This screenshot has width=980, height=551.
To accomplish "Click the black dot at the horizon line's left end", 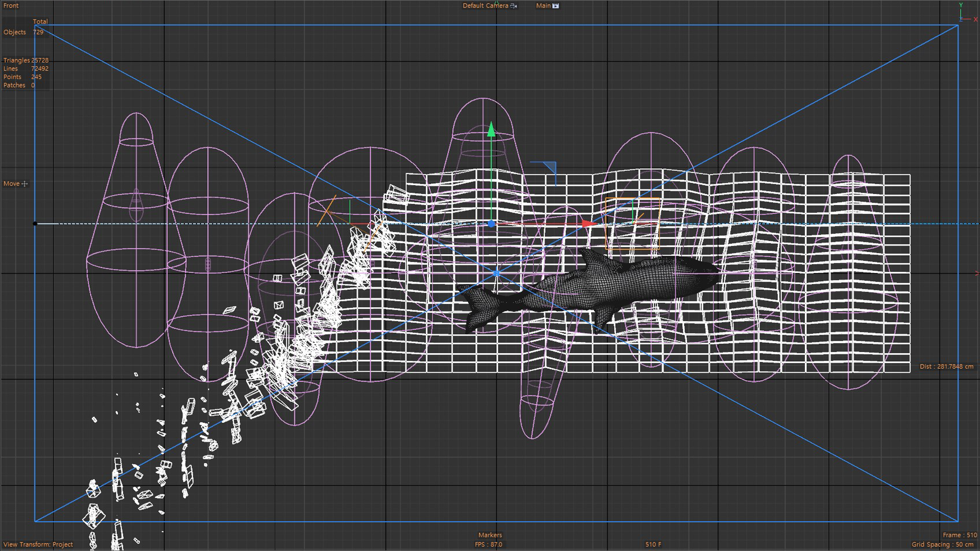I will tap(35, 223).
